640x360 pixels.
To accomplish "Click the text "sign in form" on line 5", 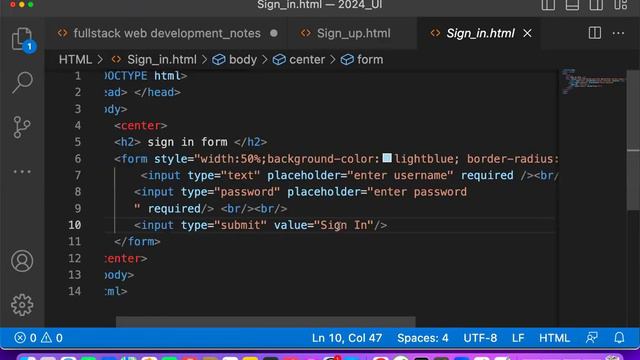I will [187, 142].
